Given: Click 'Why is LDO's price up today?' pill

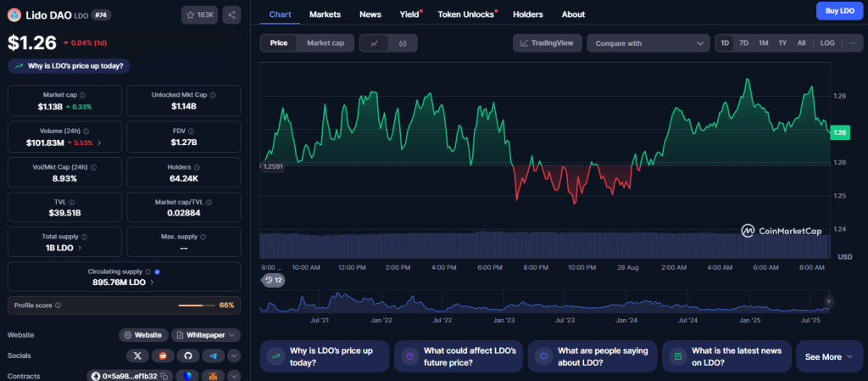Looking at the screenshot, I should (70, 65).
